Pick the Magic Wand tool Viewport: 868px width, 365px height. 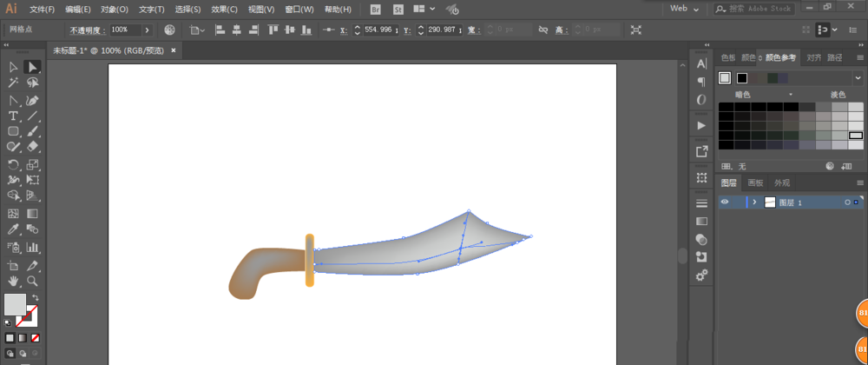tap(13, 83)
